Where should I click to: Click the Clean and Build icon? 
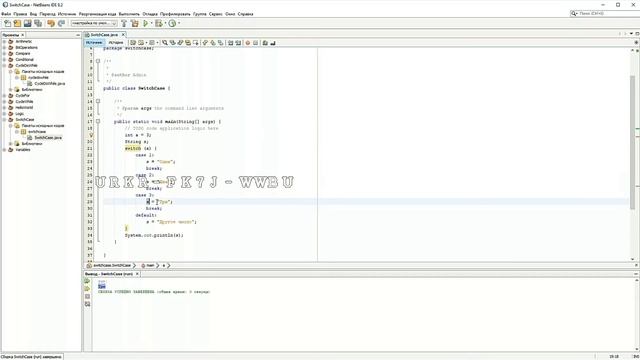tap(135, 23)
